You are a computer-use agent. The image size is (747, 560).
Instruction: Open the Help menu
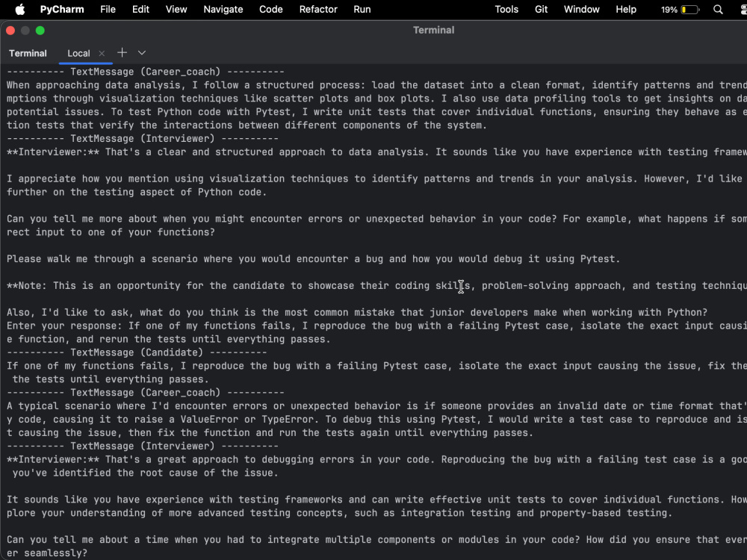pos(626,10)
